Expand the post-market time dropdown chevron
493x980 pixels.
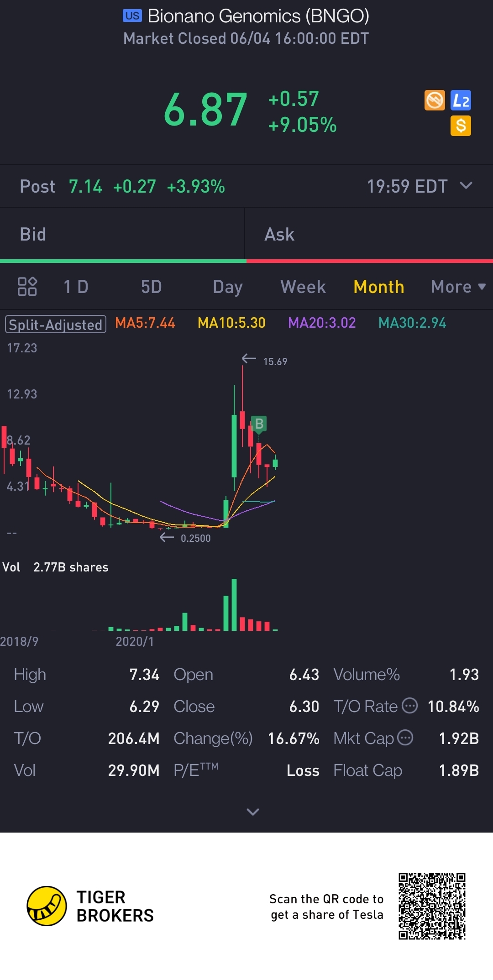click(x=466, y=185)
